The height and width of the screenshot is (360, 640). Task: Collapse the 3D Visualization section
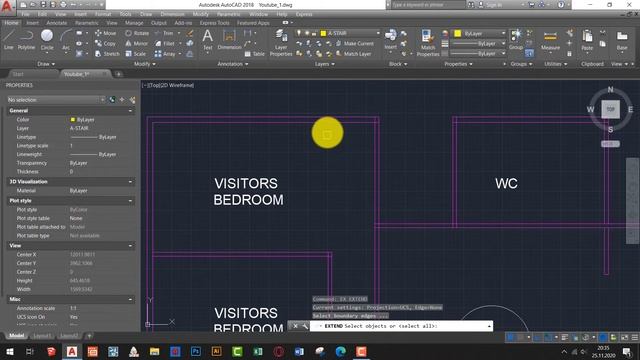(x=130, y=182)
